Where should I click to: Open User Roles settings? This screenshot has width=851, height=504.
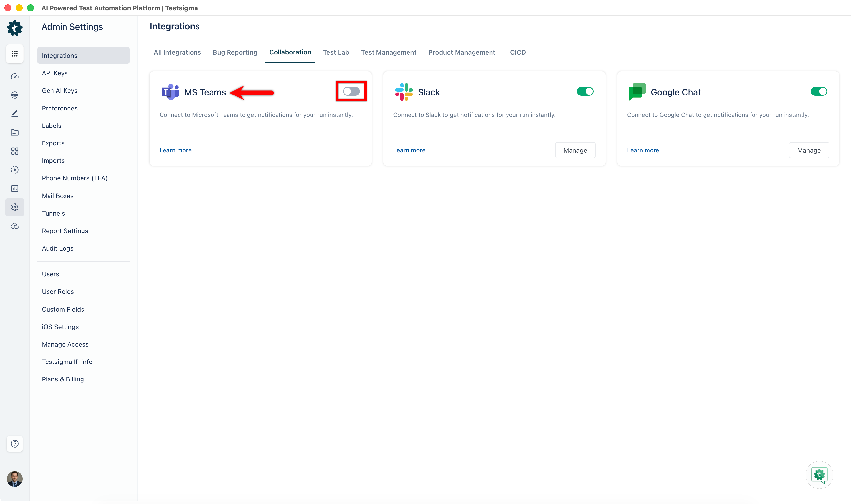(58, 292)
